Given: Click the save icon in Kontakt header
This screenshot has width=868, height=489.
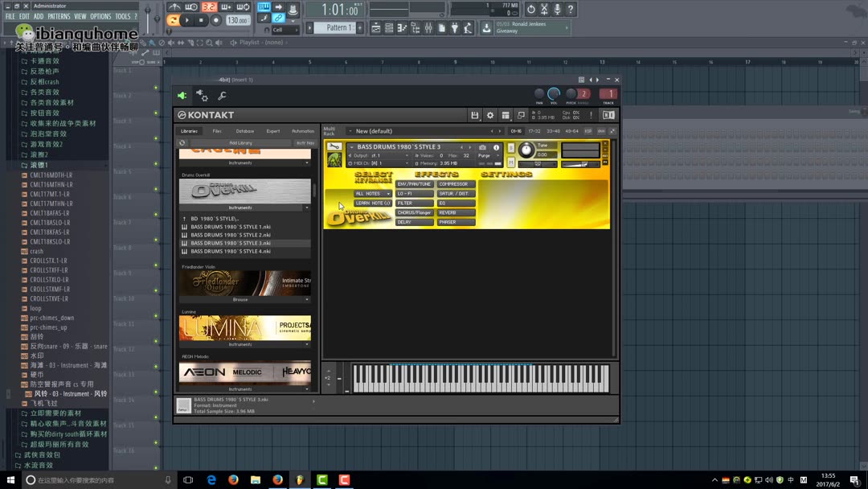Looking at the screenshot, I should pos(476,115).
